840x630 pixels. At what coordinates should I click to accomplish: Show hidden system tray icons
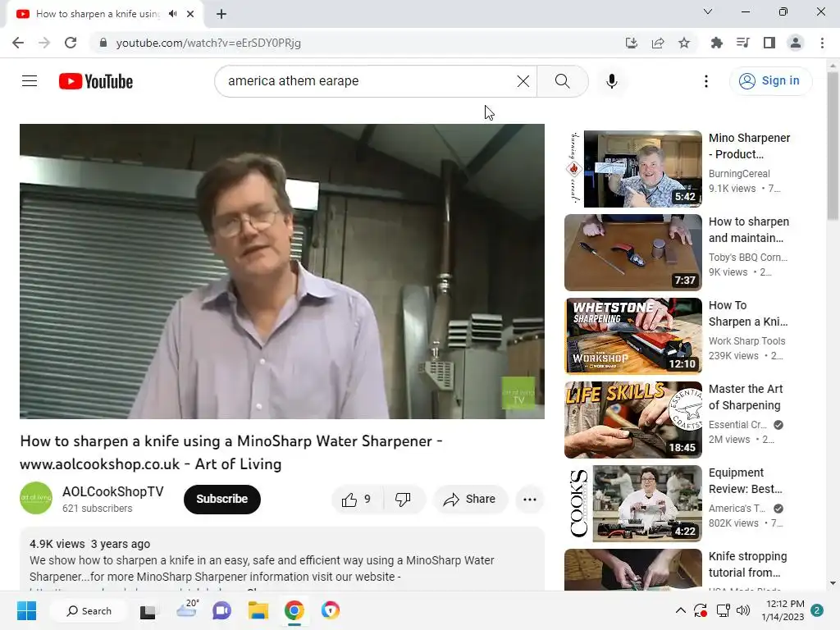(680, 610)
